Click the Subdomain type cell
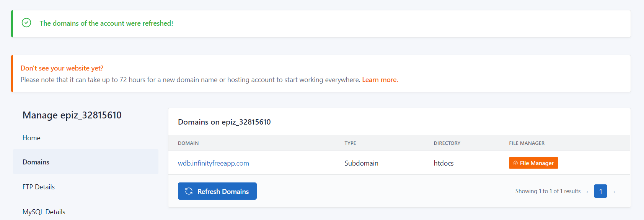This screenshot has width=644, height=220. (x=361, y=163)
